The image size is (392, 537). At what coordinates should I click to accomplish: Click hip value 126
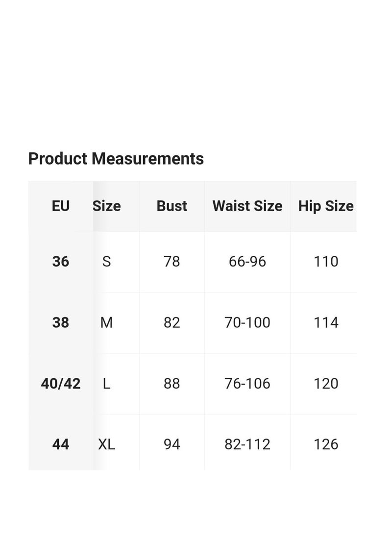(326, 444)
